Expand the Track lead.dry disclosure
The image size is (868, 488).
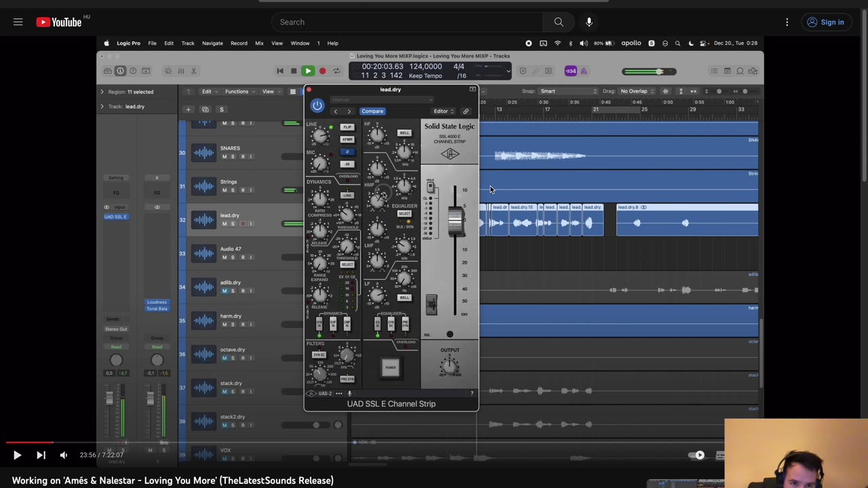[x=102, y=106]
